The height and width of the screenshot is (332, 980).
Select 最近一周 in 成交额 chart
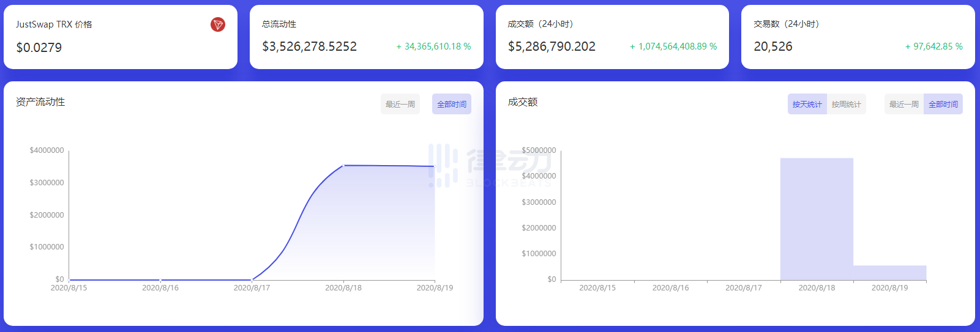coord(904,104)
